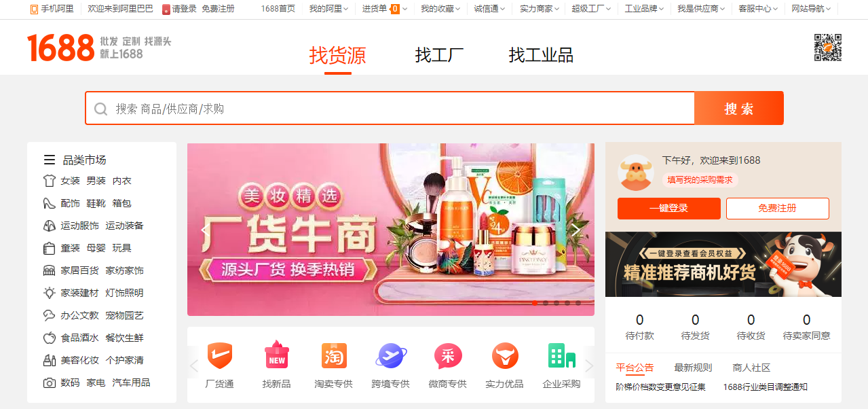Viewport: 868px width, 409px height.
Task: Select the first banner carousel dot
Action: [535, 303]
